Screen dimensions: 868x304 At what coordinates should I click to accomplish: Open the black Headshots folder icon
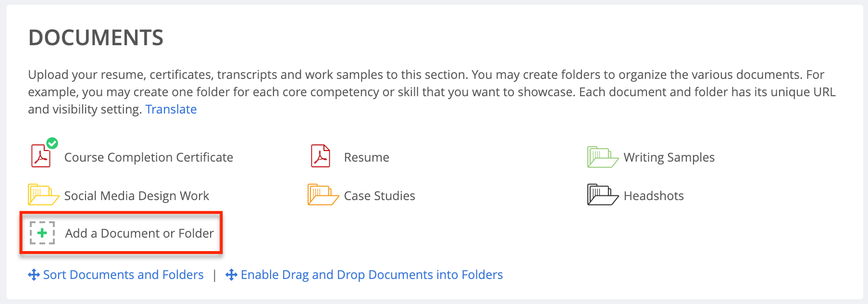point(603,195)
